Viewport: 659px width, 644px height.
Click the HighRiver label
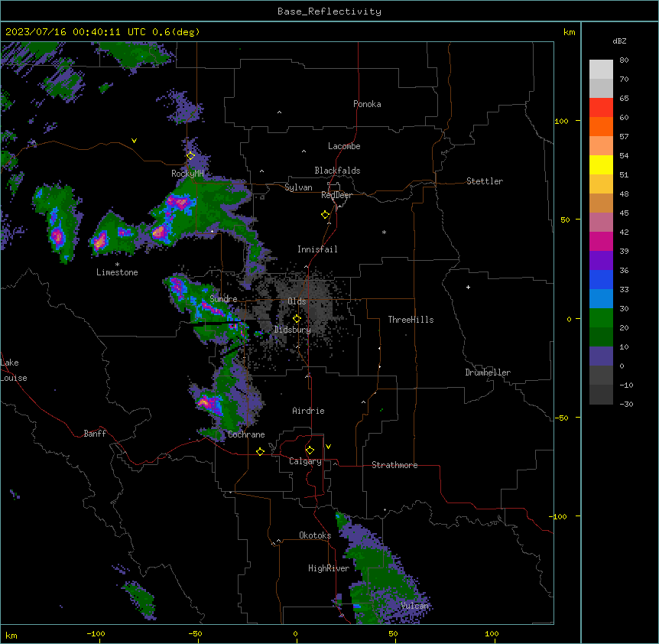pyautogui.click(x=329, y=568)
